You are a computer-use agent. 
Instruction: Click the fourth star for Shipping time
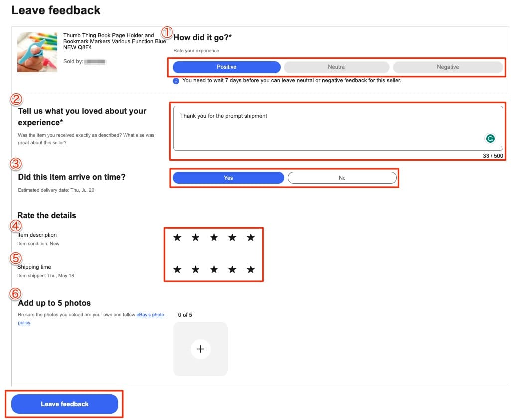click(x=232, y=270)
